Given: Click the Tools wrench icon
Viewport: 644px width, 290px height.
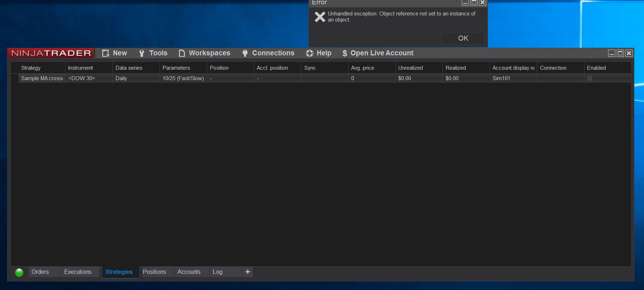Looking at the screenshot, I should coord(142,53).
